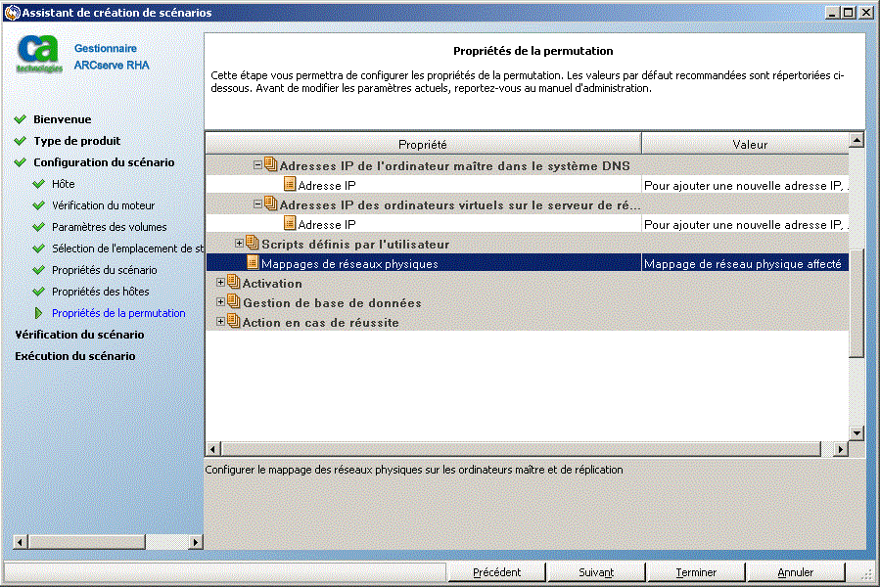Viewport: 880px width, 588px height.
Task: Expand the Scripts définis par l'utilisateur node
Action: [x=240, y=244]
